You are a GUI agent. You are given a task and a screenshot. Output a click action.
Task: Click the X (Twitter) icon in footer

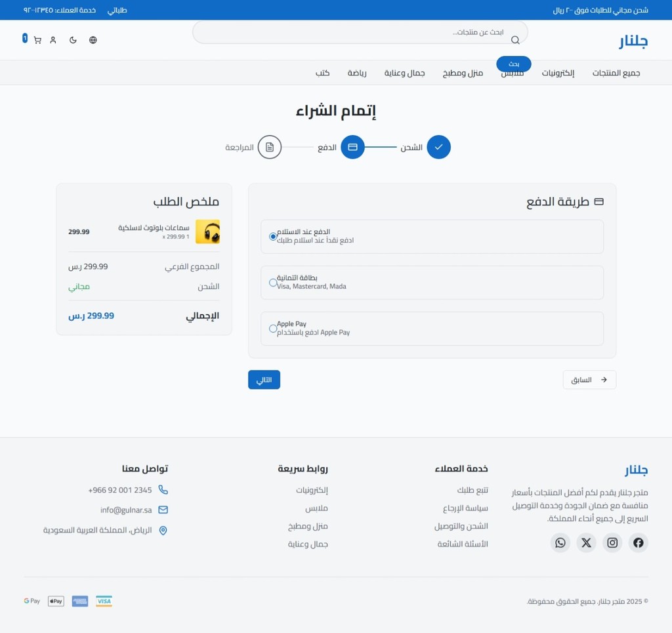tap(586, 542)
